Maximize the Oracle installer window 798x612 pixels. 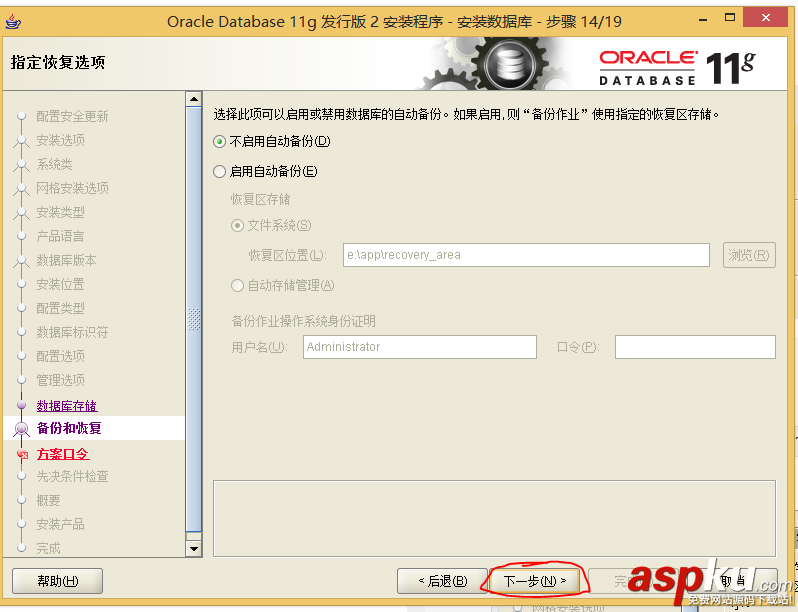(730, 18)
